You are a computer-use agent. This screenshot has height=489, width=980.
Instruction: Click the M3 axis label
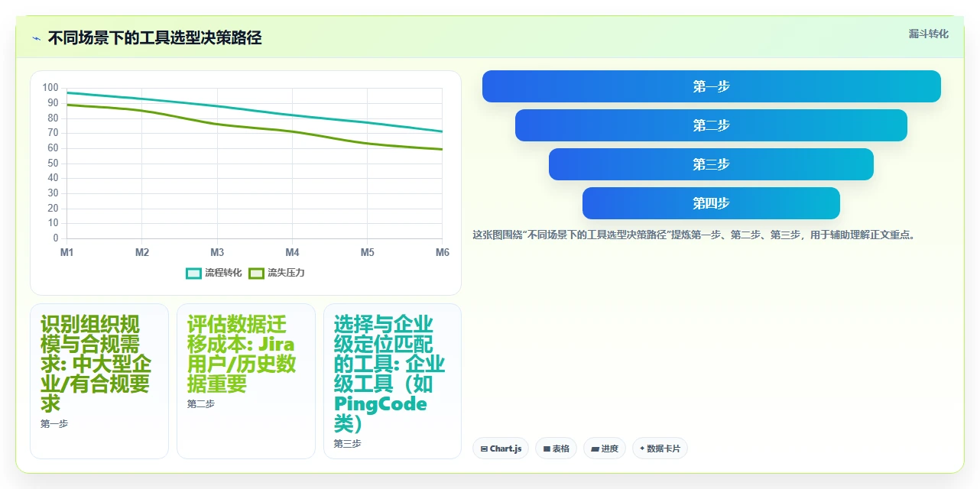(x=217, y=252)
